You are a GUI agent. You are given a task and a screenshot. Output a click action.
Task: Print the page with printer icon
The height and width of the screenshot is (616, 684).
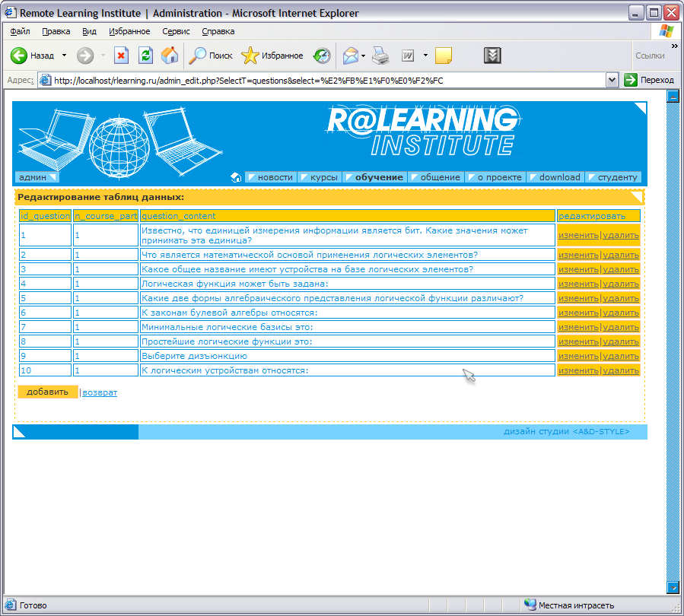380,56
